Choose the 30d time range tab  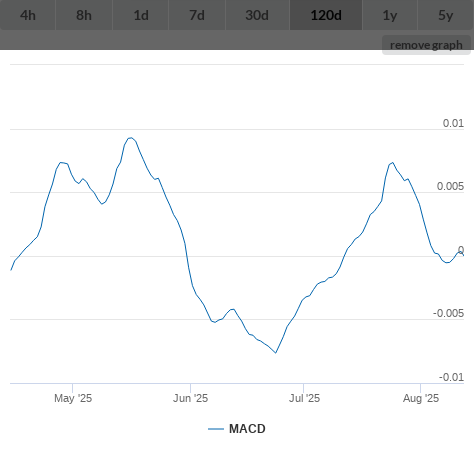(x=257, y=15)
